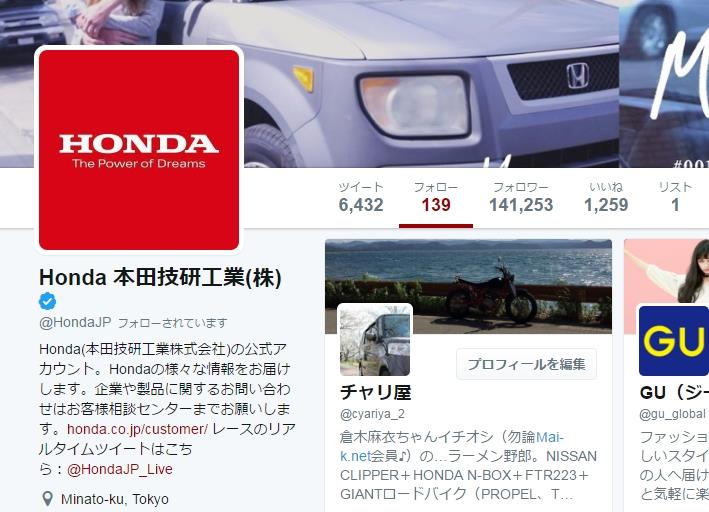This screenshot has height=512, width=709.
Task: Open the honda.co.jp/customer/ link
Action: tap(137, 429)
